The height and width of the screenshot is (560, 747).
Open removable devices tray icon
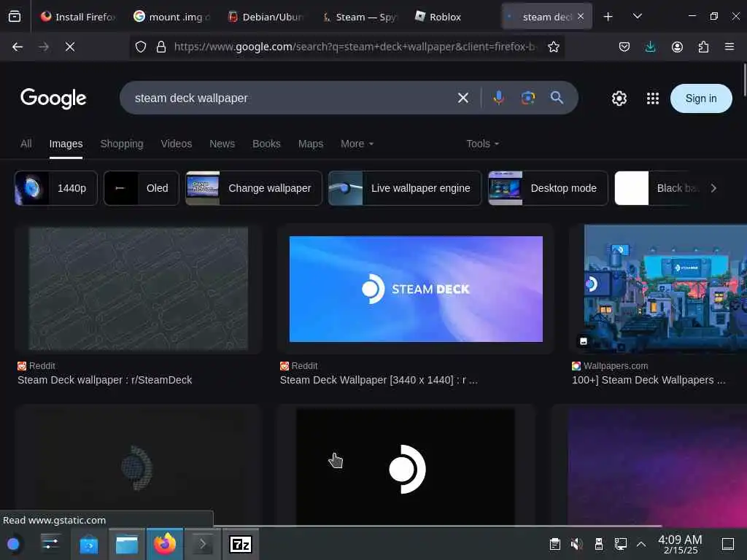pyautogui.click(x=599, y=544)
